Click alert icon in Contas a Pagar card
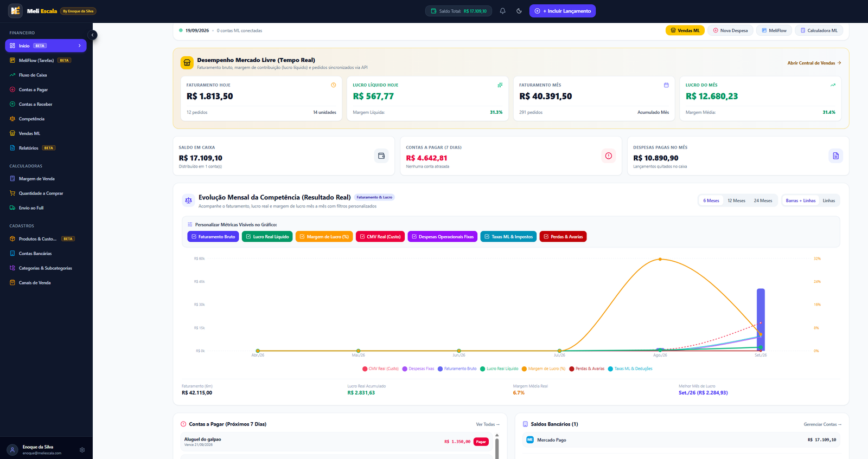The height and width of the screenshot is (459, 868). coord(609,156)
